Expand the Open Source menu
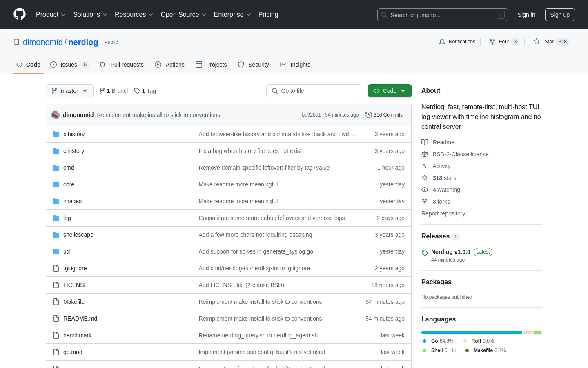This screenshot has height=368, width=588. 184,15
